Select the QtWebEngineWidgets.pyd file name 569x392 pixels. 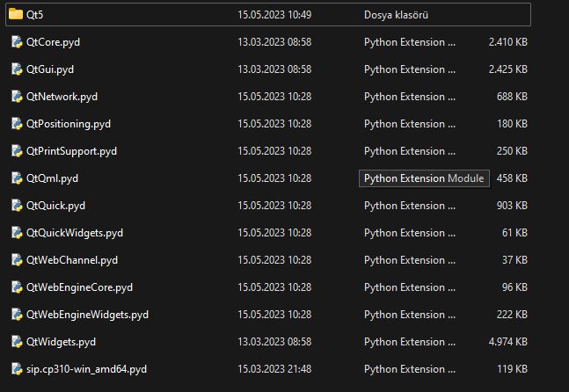(87, 315)
